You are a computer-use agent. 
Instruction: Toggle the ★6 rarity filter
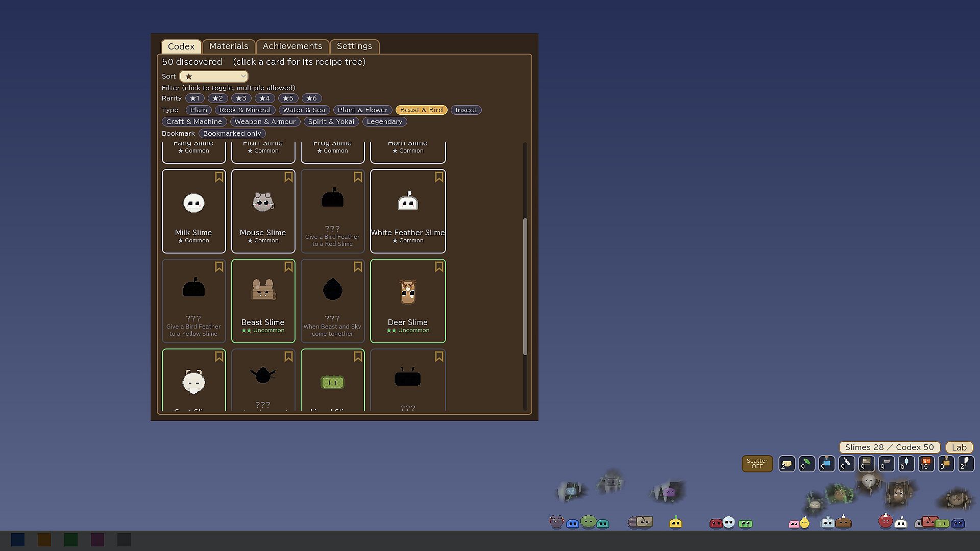[x=311, y=98]
